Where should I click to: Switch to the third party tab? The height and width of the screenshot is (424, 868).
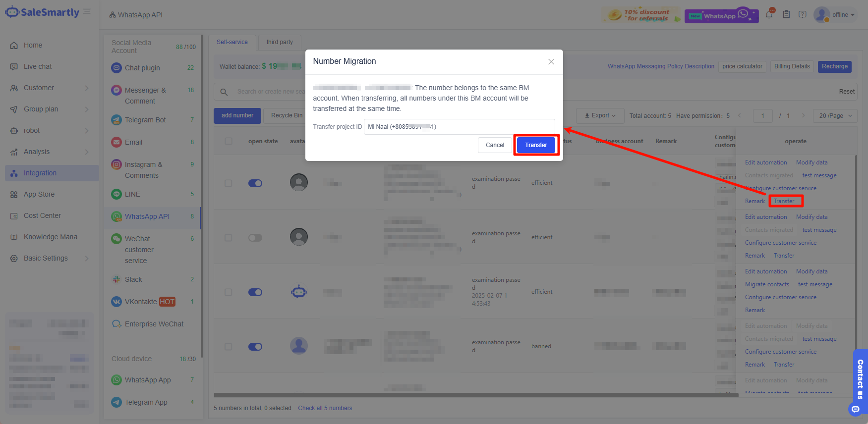click(280, 42)
